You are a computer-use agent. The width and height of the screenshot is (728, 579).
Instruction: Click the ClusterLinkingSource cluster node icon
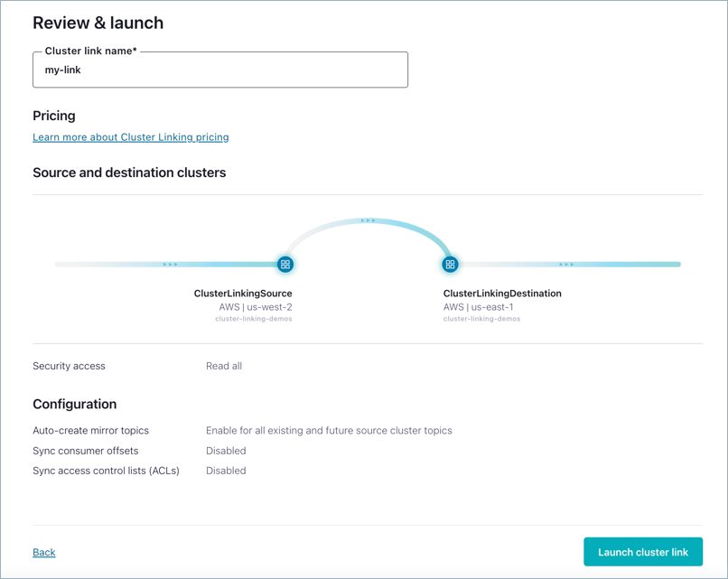pyautogui.click(x=285, y=264)
